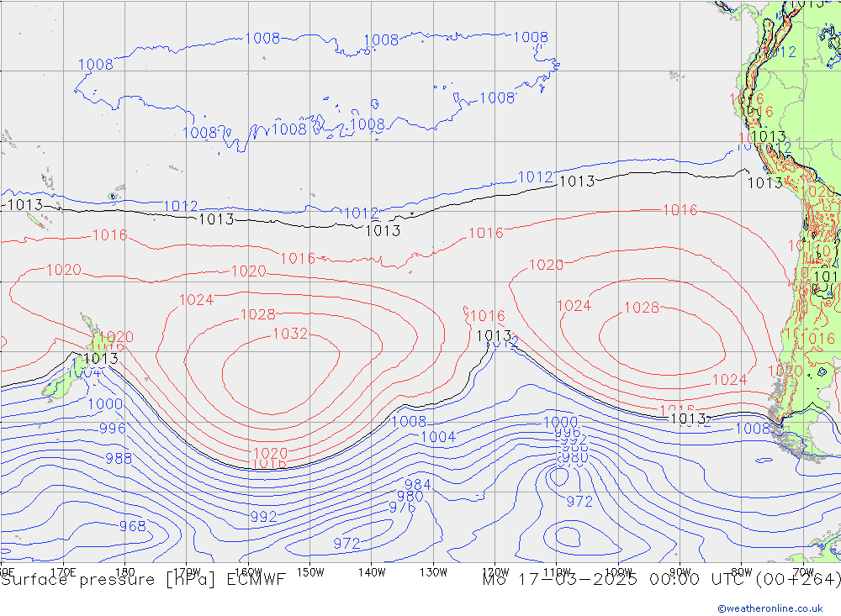Click the 1024 label west of 1032 high
The width and height of the screenshot is (841, 616).
click(196, 300)
